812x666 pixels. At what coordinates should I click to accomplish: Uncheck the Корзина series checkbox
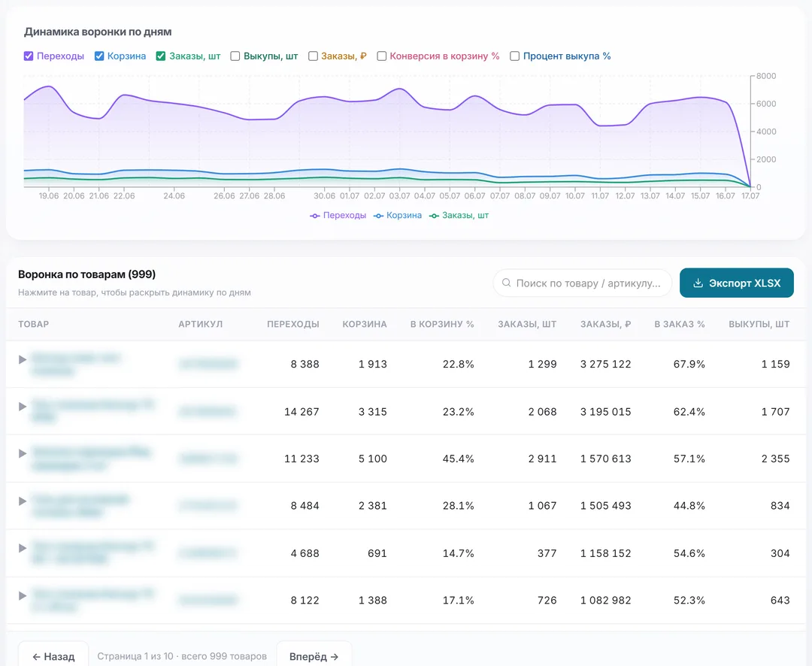pos(99,56)
